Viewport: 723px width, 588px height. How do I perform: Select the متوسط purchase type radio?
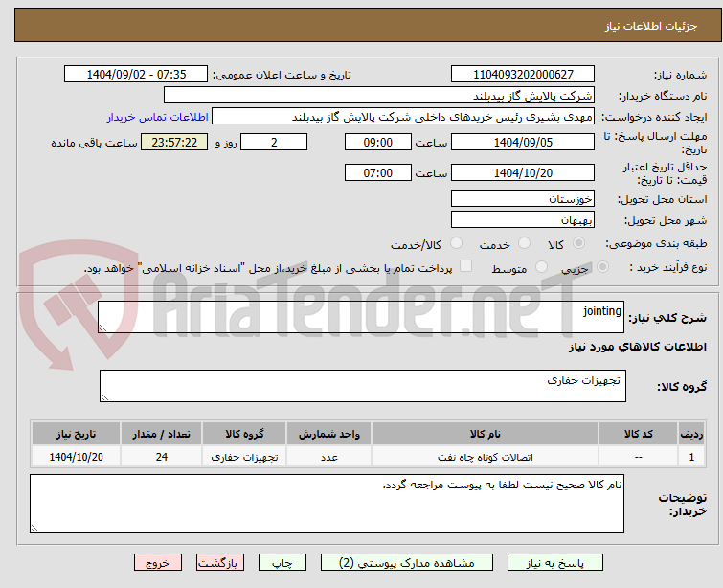[541, 267]
